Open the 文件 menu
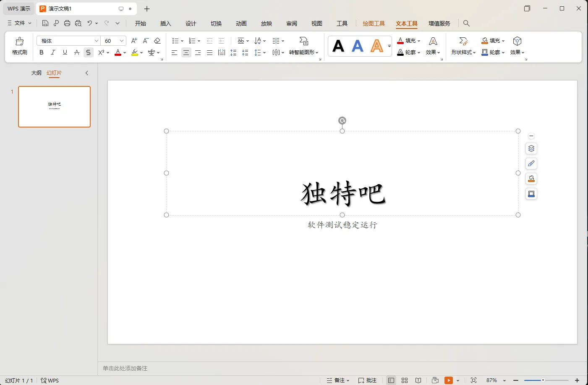Image resolution: width=588 pixels, height=385 pixels. [x=19, y=23]
